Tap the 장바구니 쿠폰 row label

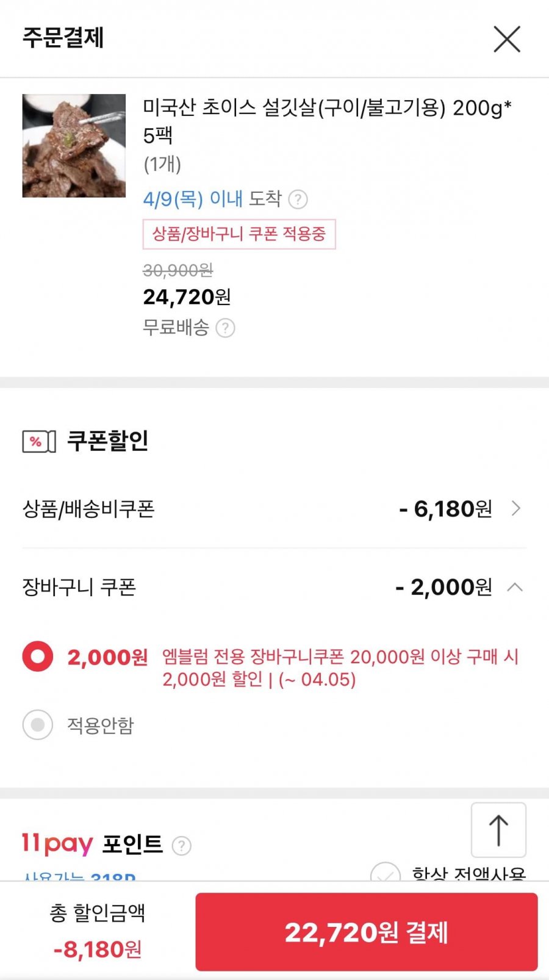click(79, 587)
